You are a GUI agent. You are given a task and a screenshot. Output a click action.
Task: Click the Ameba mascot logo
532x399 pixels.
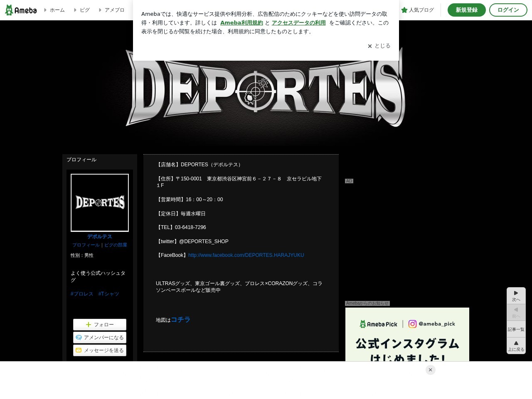click(x=8, y=10)
